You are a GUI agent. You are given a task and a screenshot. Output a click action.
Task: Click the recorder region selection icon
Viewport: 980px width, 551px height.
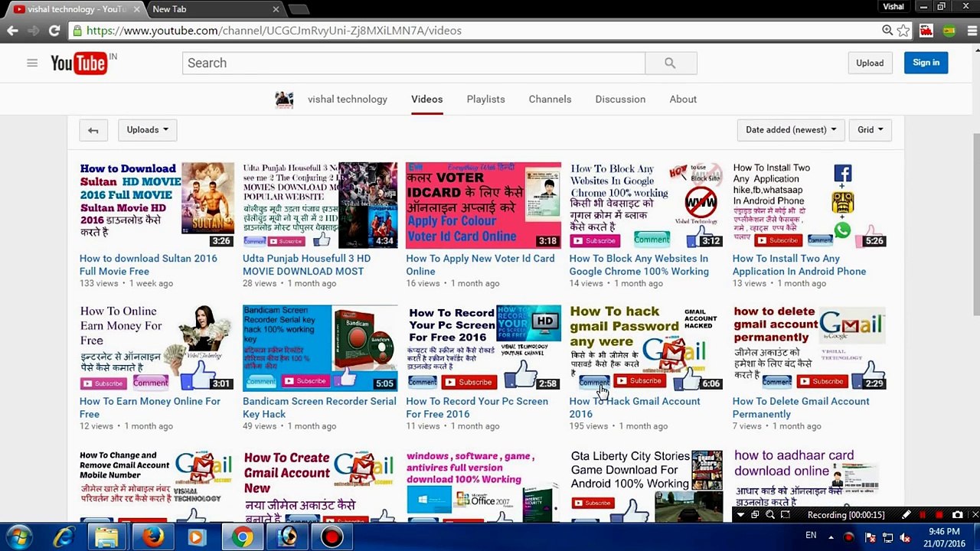786,515
